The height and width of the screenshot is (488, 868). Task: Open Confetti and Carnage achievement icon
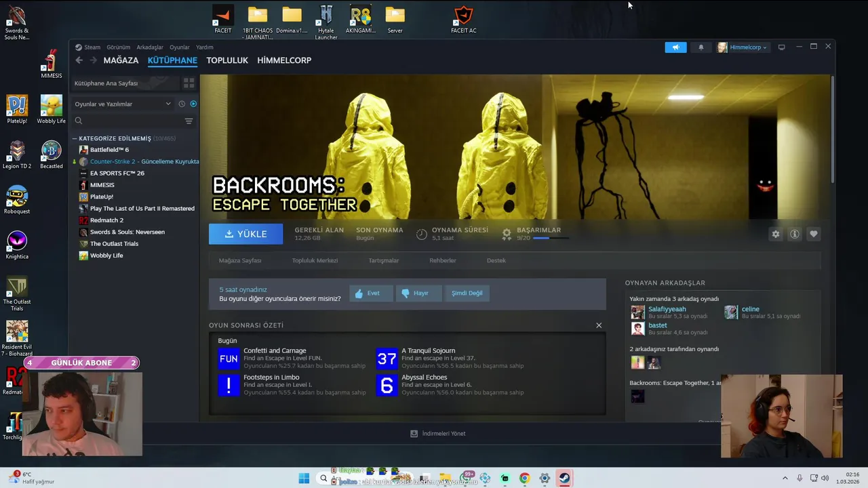[x=229, y=359]
